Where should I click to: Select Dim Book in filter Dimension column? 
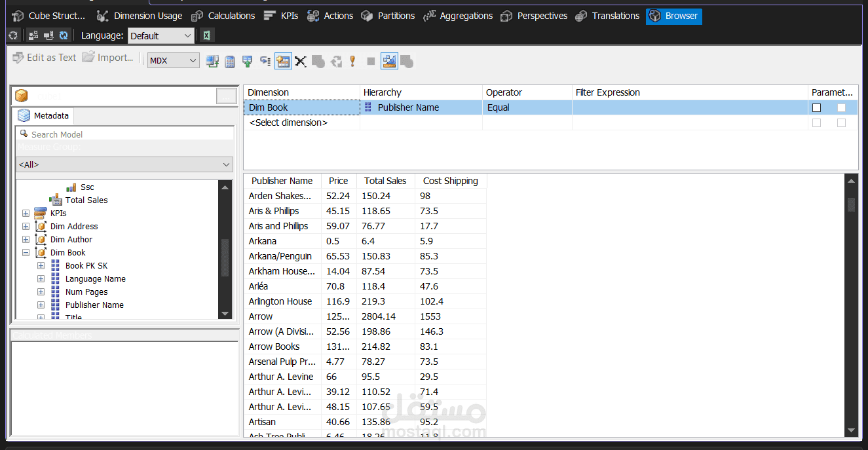[x=302, y=107]
